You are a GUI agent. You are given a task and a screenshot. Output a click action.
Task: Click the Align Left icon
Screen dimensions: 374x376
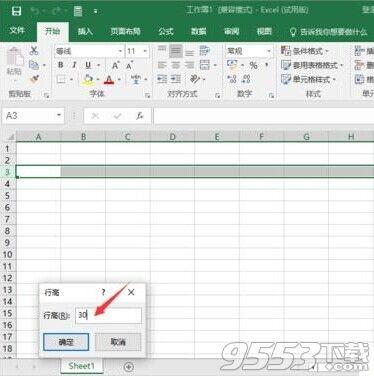(162, 65)
